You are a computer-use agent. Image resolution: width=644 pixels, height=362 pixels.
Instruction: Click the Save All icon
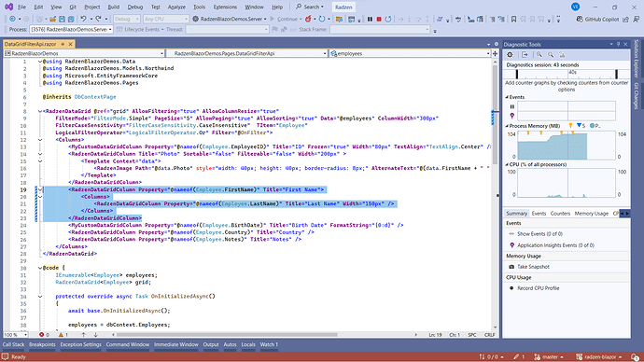click(71, 19)
